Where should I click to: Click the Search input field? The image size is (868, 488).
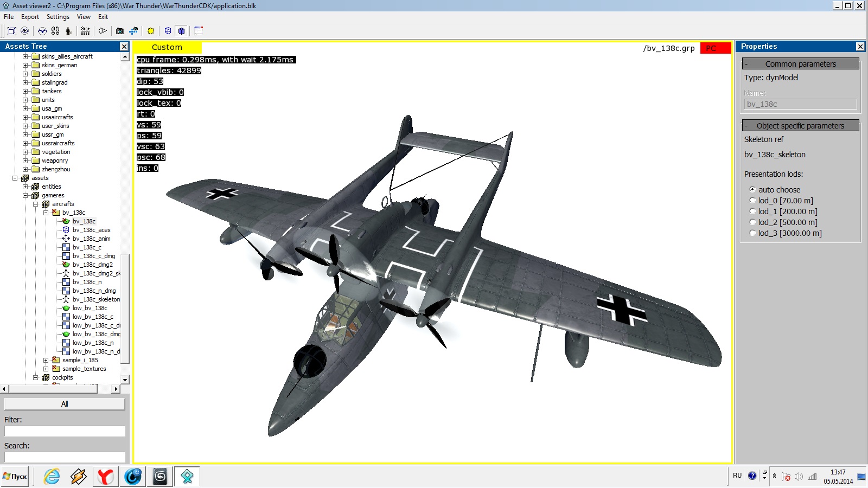click(x=65, y=457)
